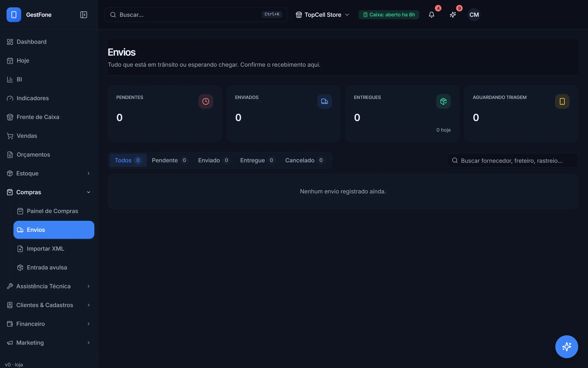Collapse the sidebar with the panel icon
Viewport: 588px width, 368px height.
84,15
